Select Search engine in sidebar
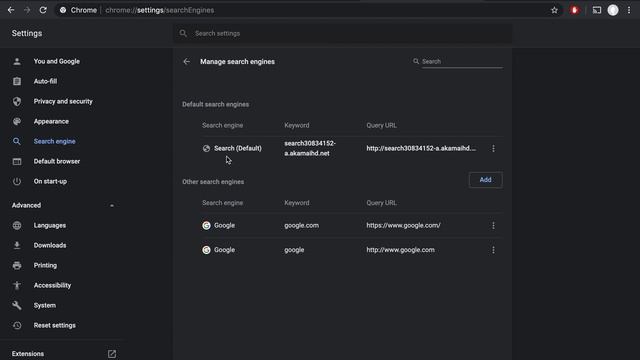This screenshot has height=360, width=640. point(54,141)
